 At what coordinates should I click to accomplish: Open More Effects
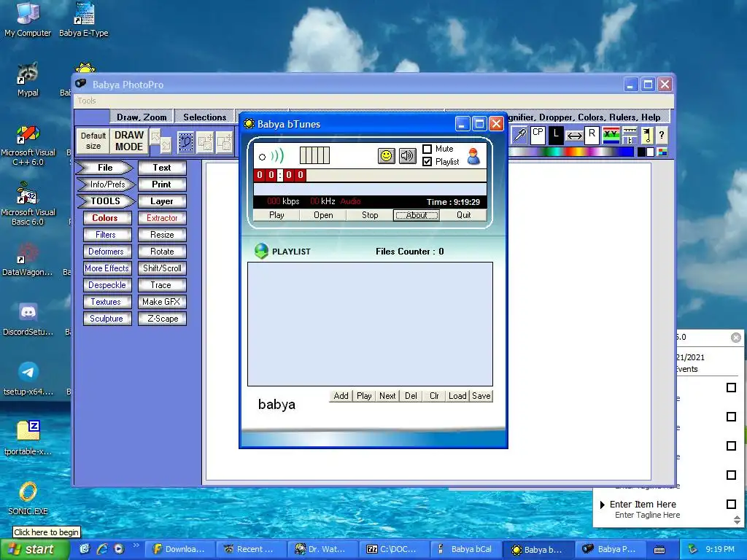[107, 268]
